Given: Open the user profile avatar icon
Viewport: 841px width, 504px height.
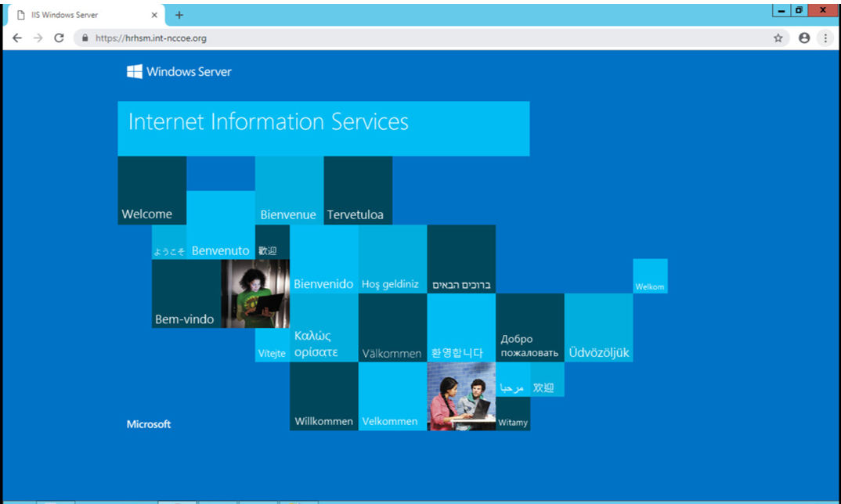Looking at the screenshot, I should 803,38.
